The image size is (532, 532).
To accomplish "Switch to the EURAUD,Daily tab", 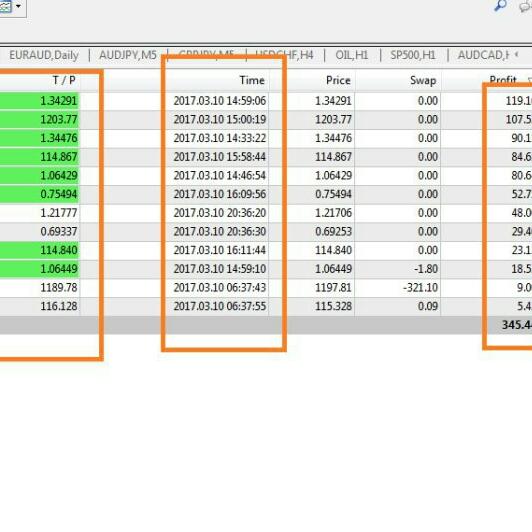I will point(44,55).
